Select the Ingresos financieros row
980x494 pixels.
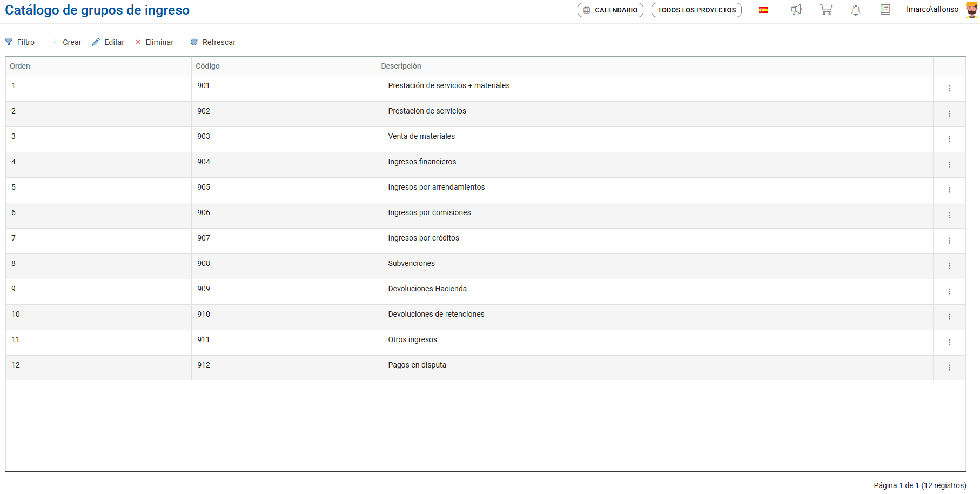(x=422, y=162)
